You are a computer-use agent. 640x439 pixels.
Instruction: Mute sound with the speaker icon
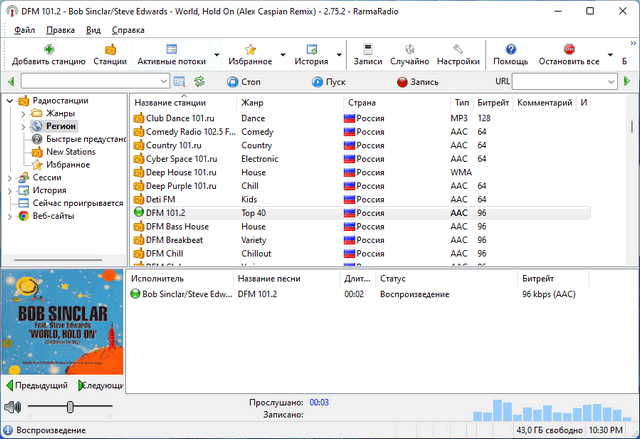point(12,407)
